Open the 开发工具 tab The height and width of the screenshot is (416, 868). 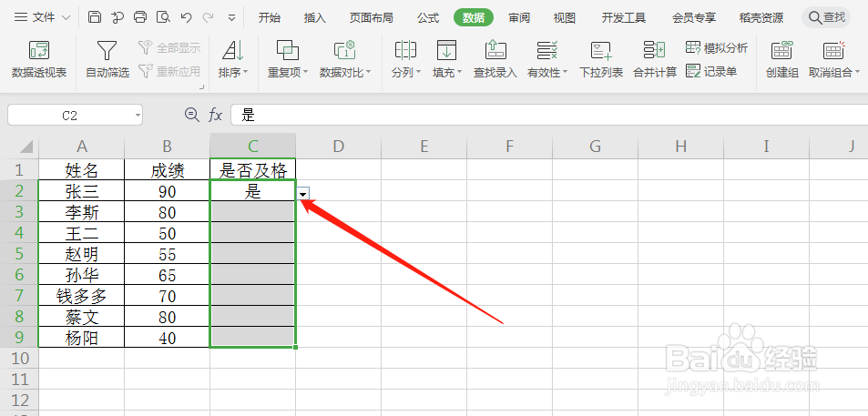click(x=624, y=17)
